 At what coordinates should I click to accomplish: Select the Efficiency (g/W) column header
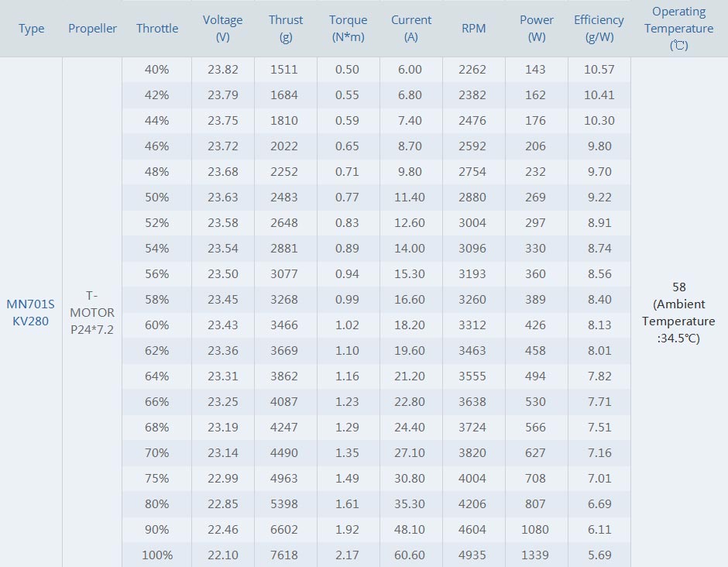(x=599, y=29)
